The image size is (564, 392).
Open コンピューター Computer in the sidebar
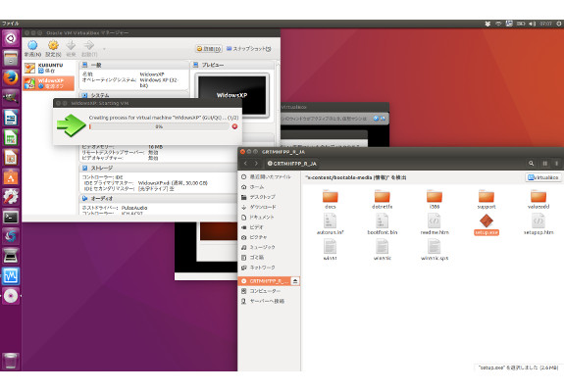point(269,291)
